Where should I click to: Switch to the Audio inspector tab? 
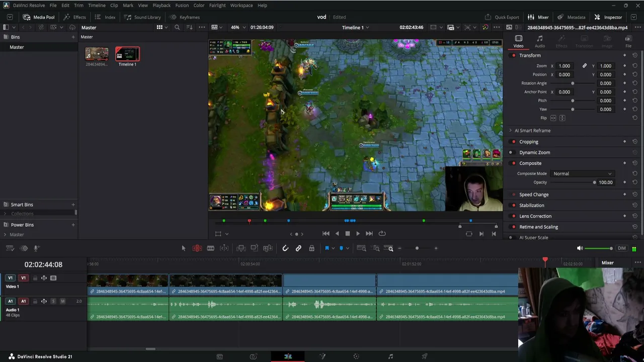[x=539, y=42]
